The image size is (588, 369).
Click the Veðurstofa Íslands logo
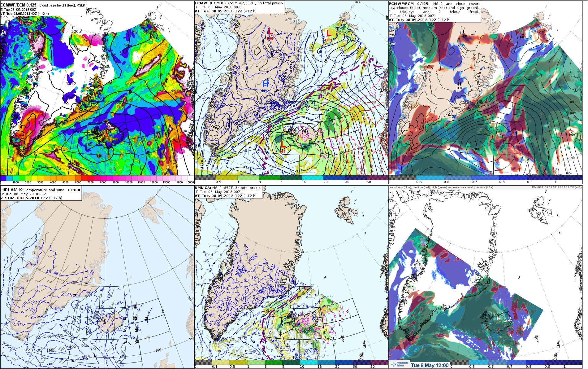point(399,365)
